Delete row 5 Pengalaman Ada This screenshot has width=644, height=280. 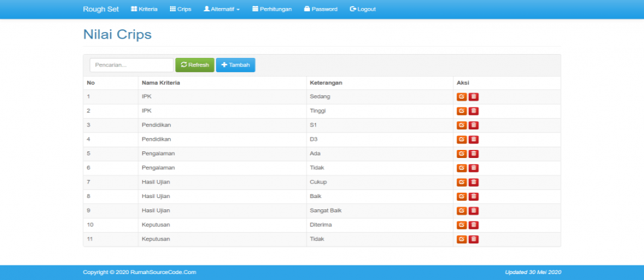pyautogui.click(x=473, y=154)
